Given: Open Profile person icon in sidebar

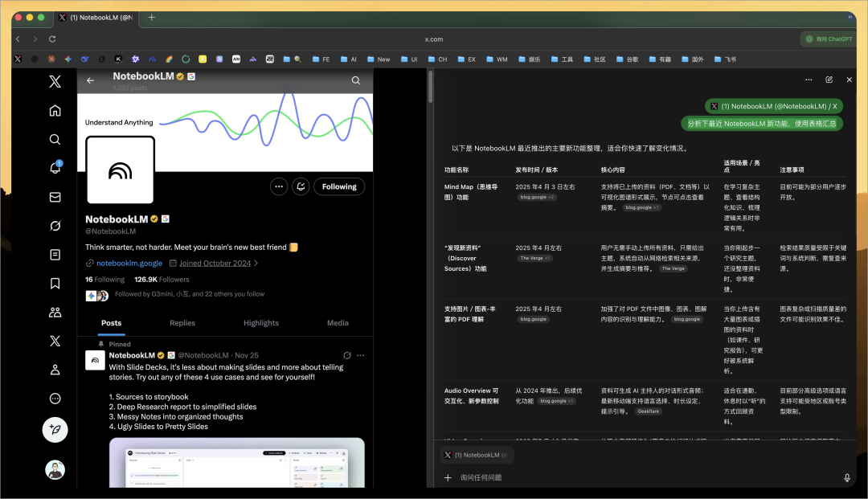Looking at the screenshot, I should [55, 370].
